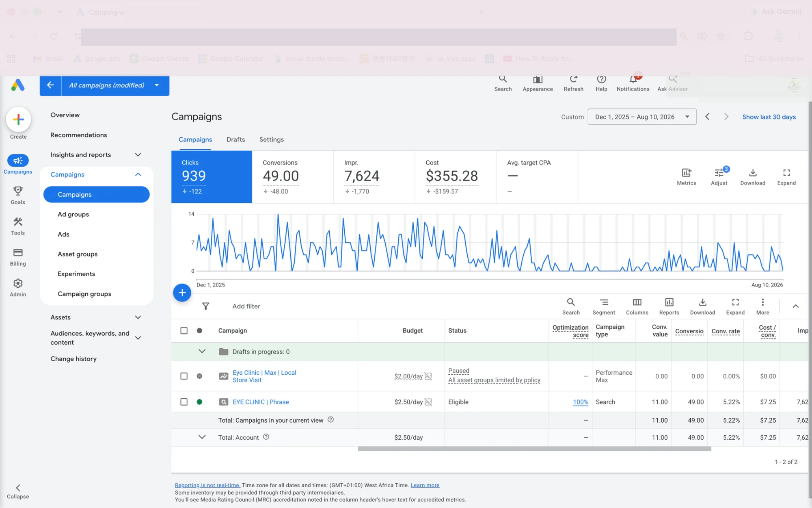Screen dimensions: 812x508
Task: Click the Add filter field
Action: (246, 306)
